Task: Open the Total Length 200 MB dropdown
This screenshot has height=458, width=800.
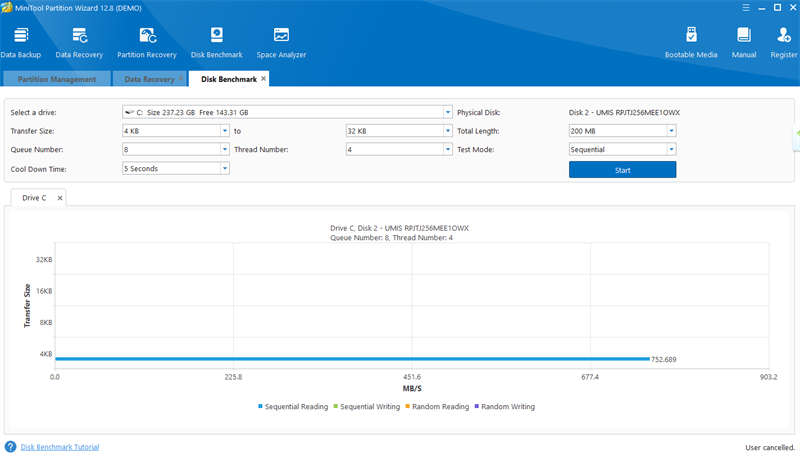Action: (622, 131)
